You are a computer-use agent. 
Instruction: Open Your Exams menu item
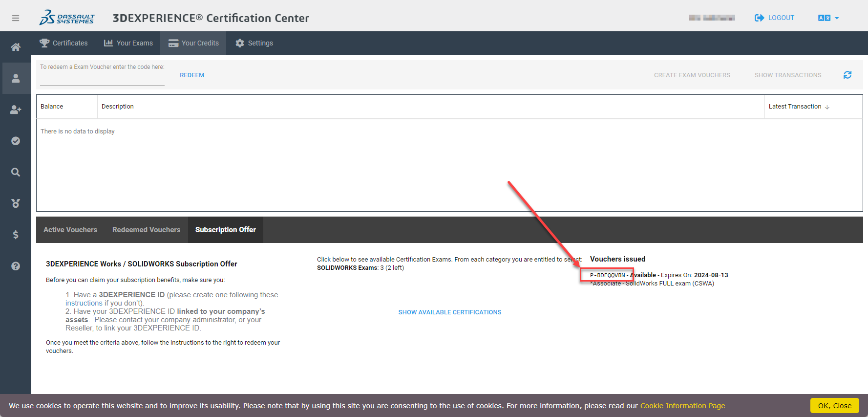coord(128,43)
